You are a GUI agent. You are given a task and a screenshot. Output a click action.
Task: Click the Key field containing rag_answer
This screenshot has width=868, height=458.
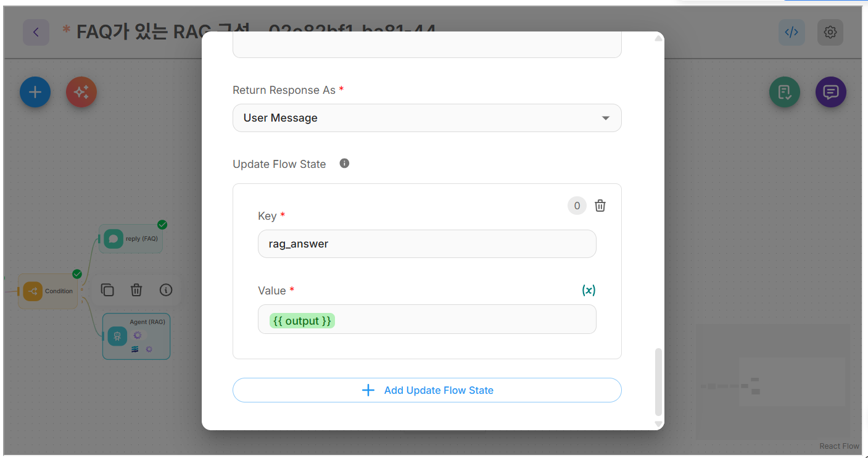coord(426,244)
